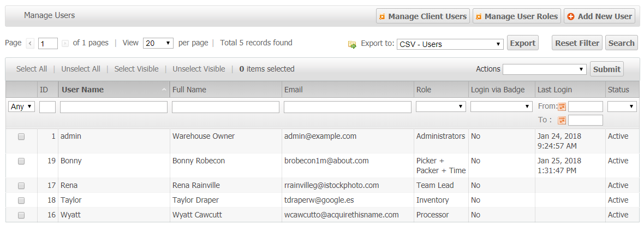This screenshot has width=644, height=230.
Task: Click the previous page arrow icon
Action: (30, 43)
